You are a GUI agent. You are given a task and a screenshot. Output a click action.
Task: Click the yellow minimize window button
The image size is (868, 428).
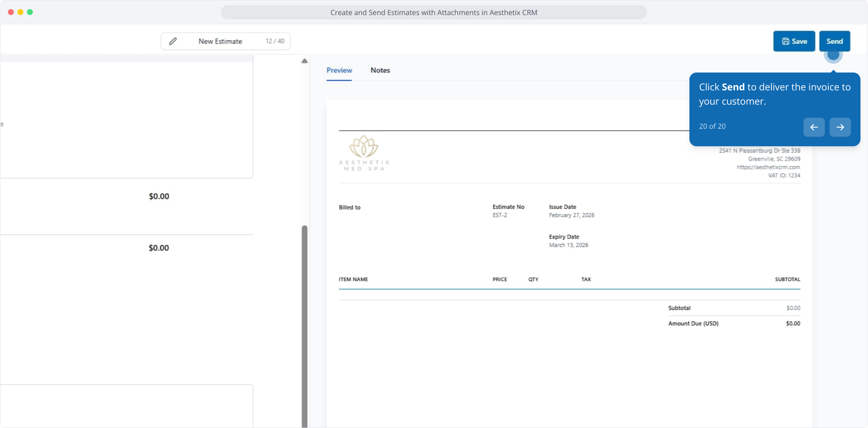[20, 12]
